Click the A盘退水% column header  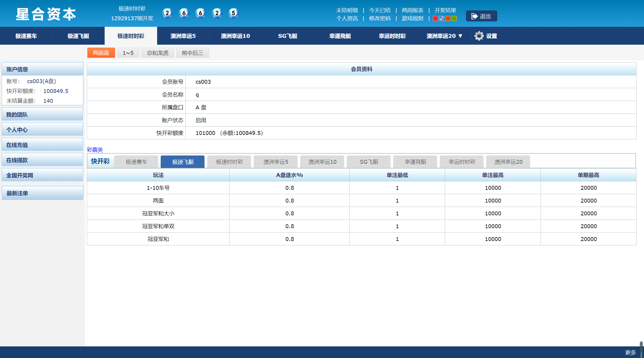coord(289,175)
